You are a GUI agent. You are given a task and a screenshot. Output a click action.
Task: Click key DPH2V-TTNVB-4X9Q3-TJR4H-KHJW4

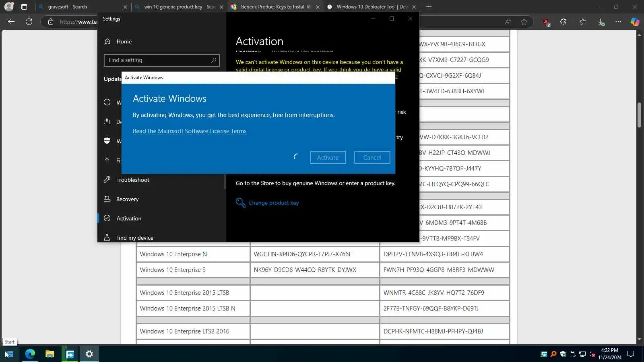(x=433, y=254)
